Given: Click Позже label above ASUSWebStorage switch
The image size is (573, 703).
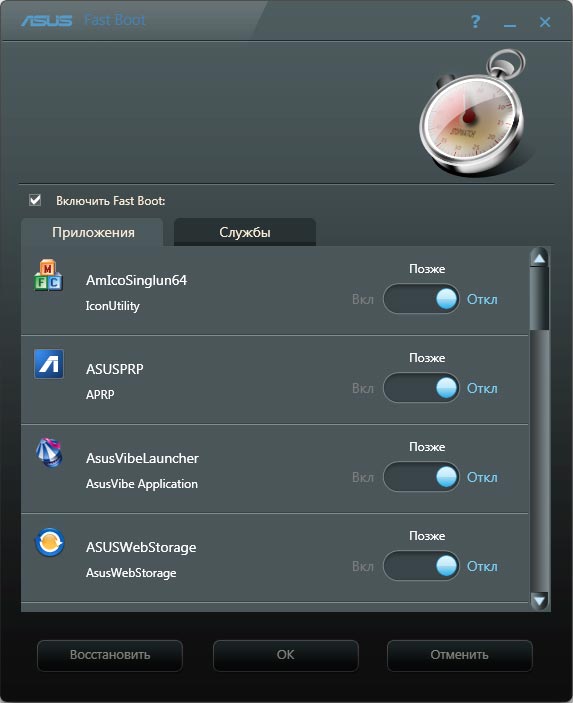Looking at the screenshot, I should 427,536.
